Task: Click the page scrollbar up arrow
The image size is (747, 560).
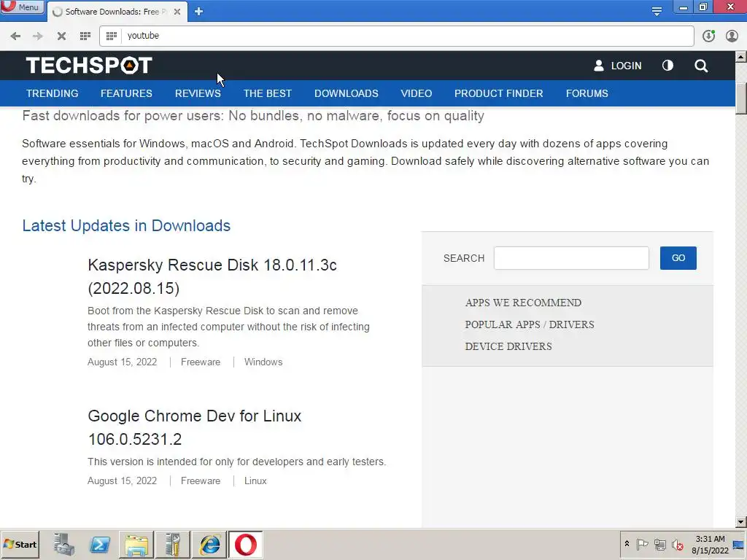Action: tap(741, 57)
